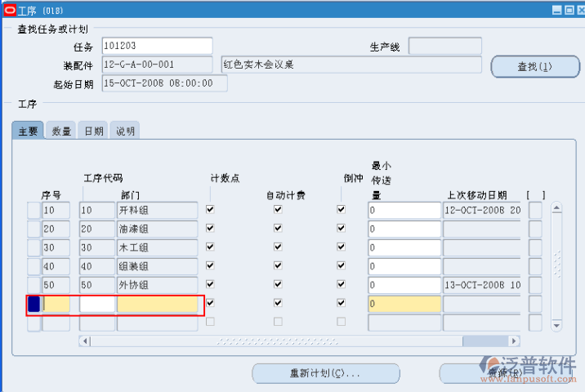Screen dimensions: 585x392
Task: Click the Oracle icon in title bar
Action: pos(10,10)
